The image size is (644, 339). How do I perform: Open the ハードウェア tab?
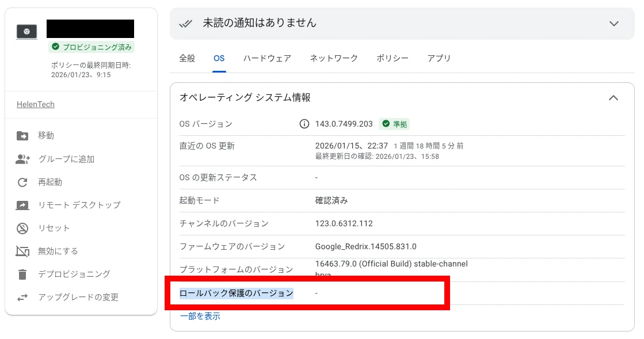point(267,58)
